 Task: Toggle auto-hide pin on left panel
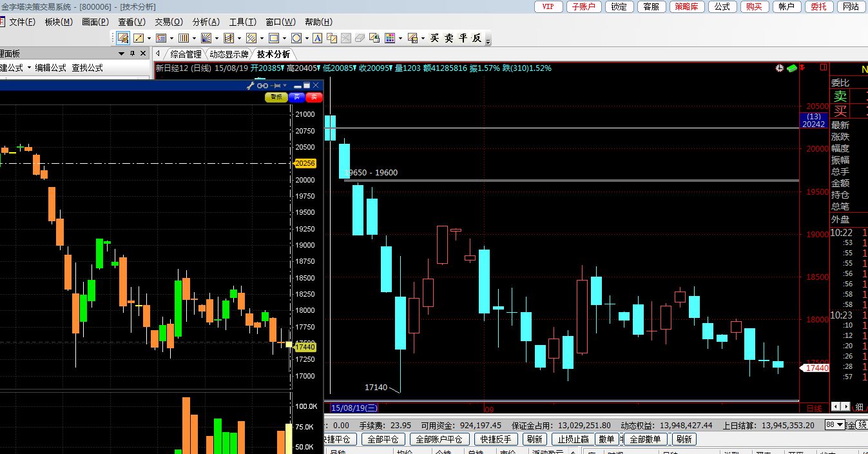click(x=133, y=54)
